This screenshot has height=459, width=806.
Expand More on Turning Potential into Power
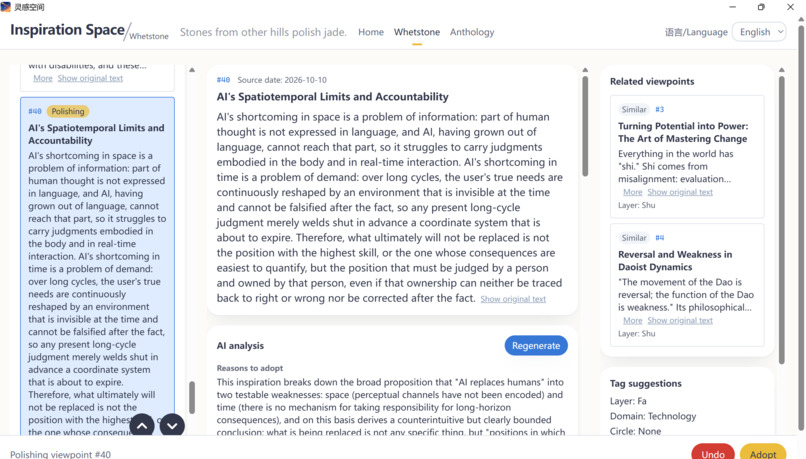(x=633, y=192)
